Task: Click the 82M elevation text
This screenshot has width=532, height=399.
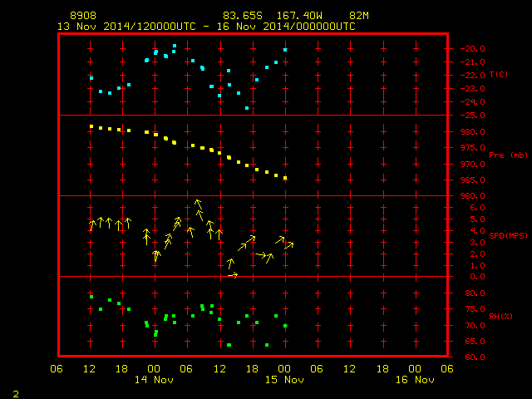Action: tap(359, 16)
